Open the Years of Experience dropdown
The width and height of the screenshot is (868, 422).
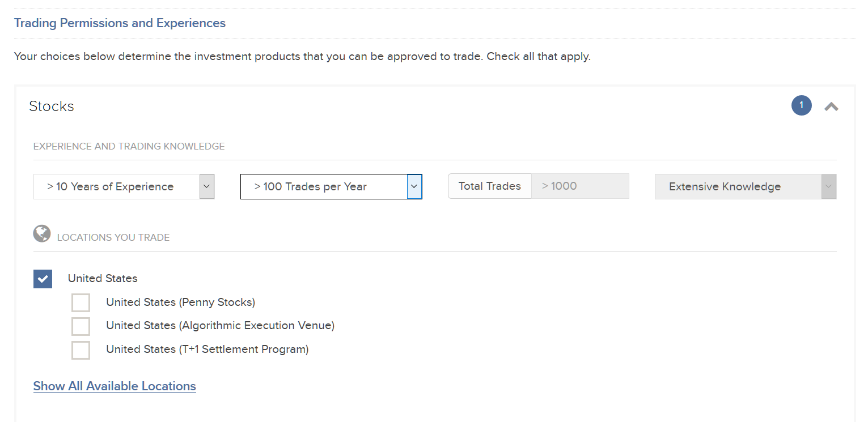124,187
